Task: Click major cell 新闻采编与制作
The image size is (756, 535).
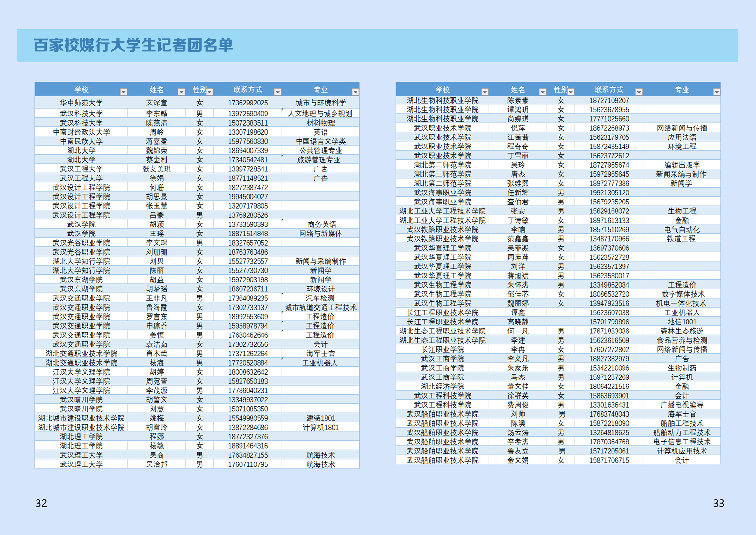Action: (x=682, y=174)
